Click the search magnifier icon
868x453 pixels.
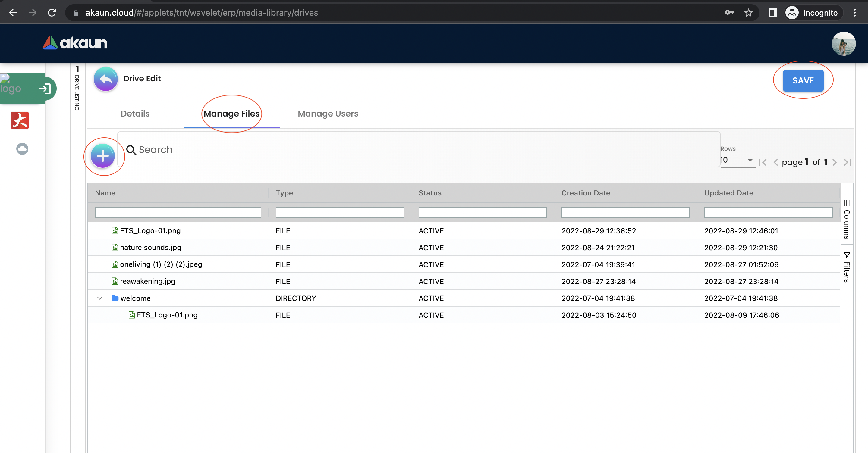click(x=131, y=150)
